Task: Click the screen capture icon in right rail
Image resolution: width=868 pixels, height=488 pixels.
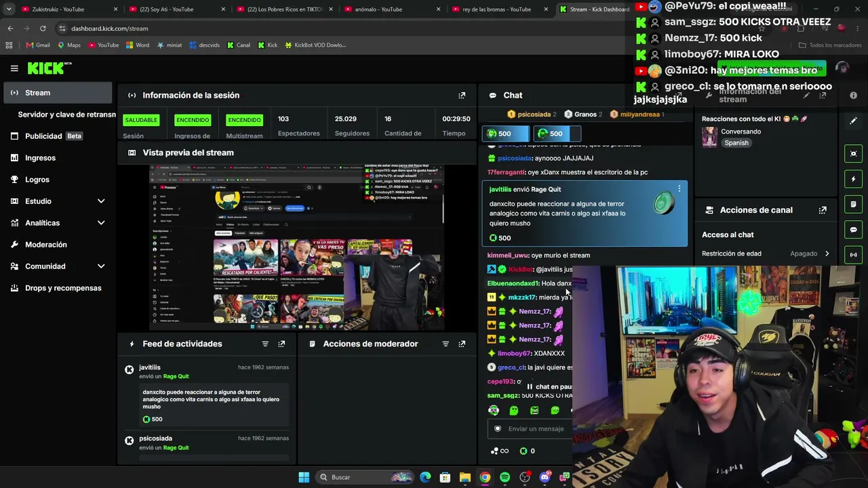Action: (854, 154)
